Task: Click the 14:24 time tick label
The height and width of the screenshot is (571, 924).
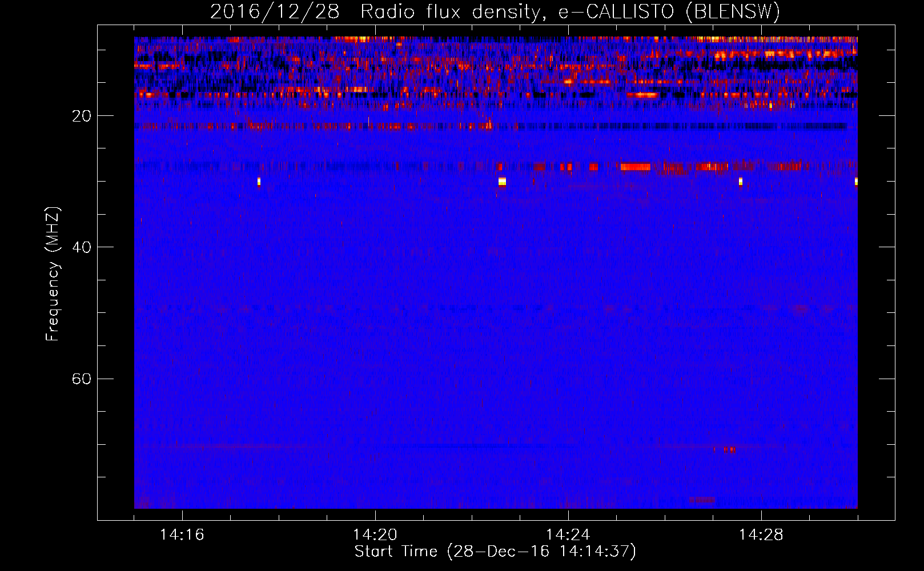Action: tap(568, 535)
